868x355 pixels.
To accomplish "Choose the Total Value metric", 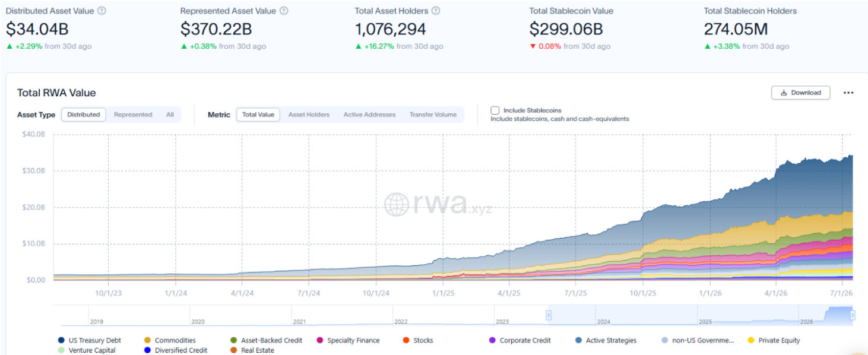I will pyautogui.click(x=258, y=115).
